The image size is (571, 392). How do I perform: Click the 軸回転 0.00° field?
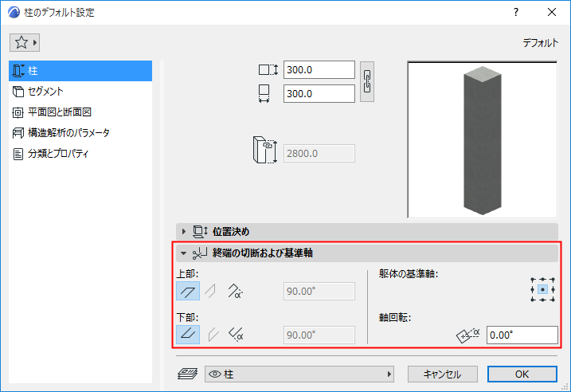point(522,335)
